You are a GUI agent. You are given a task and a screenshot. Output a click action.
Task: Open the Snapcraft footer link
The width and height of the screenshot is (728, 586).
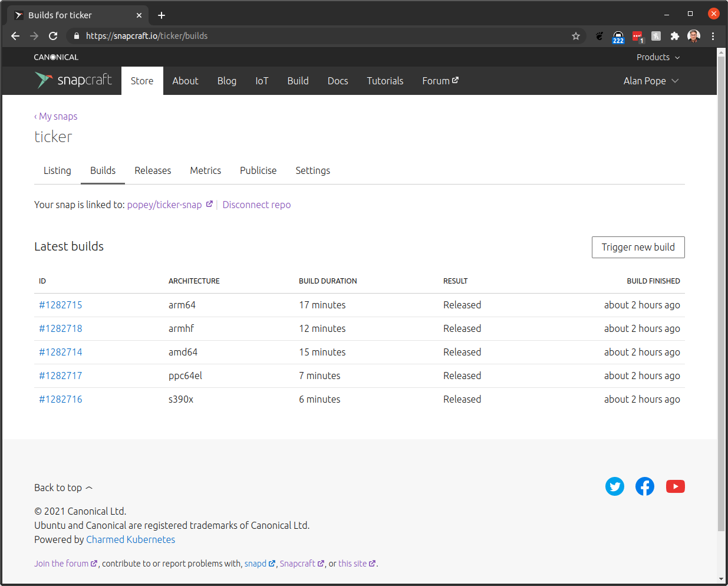click(x=302, y=564)
